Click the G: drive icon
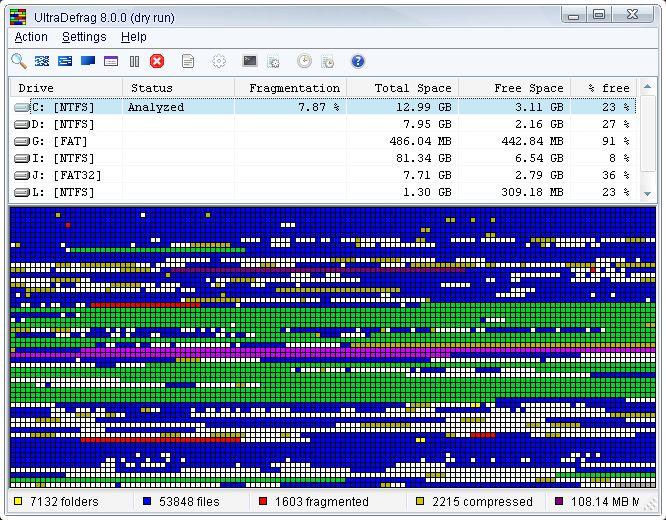666x520 pixels. click(x=22, y=141)
